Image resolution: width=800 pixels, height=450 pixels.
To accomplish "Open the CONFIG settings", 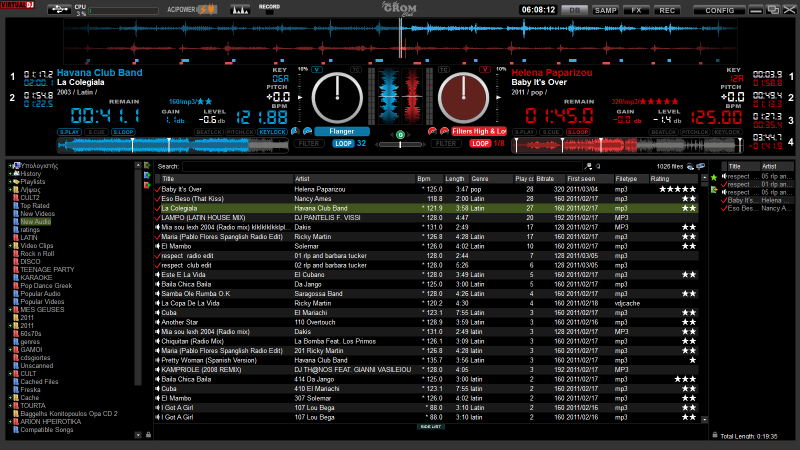I will [x=719, y=10].
